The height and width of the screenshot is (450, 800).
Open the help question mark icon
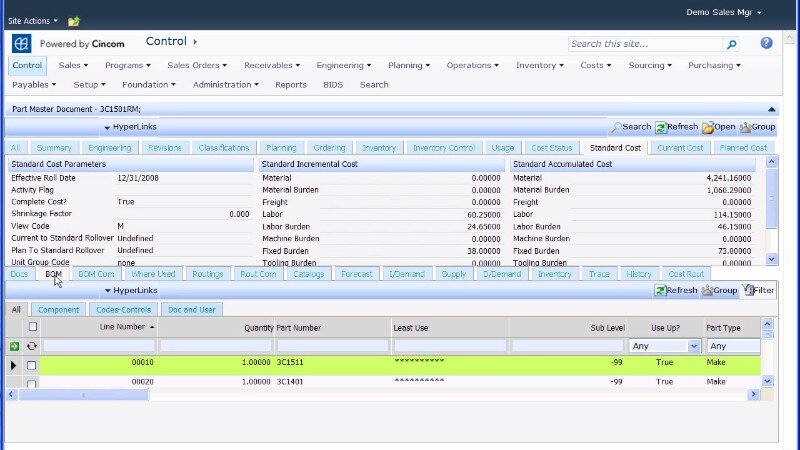click(x=766, y=43)
